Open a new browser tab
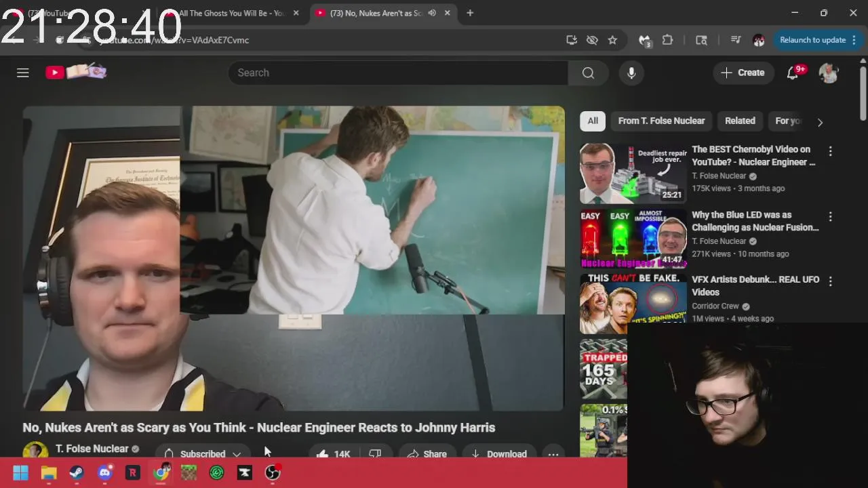868x488 pixels. pyautogui.click(x=470, y=13)
